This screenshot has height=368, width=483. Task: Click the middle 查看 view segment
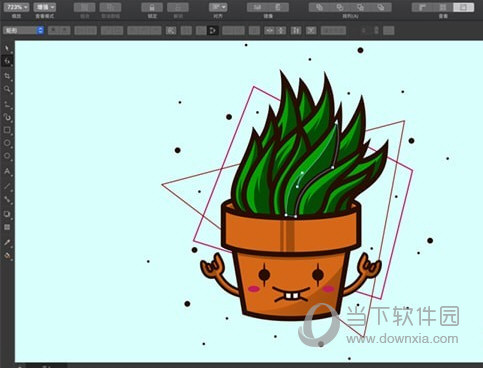point(443,7)
